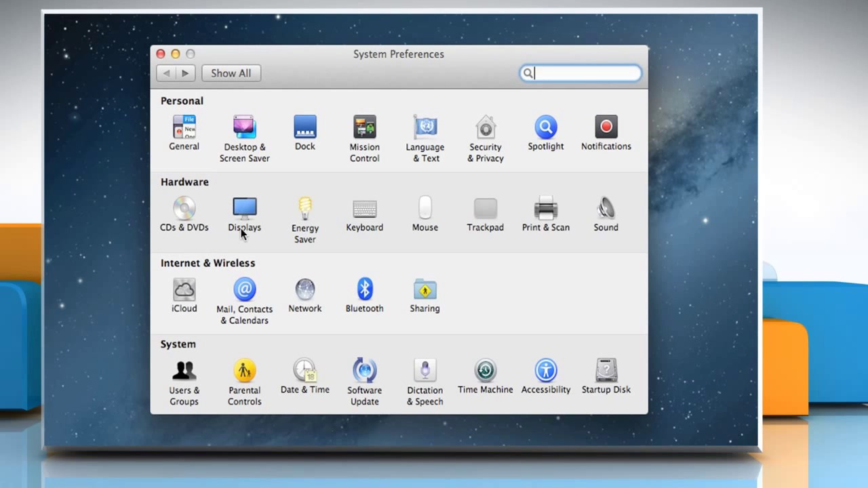Image resolution: width=868 pixels, height=488 pixels.
Task: Click the Show All button
Action: click(231, 73)
